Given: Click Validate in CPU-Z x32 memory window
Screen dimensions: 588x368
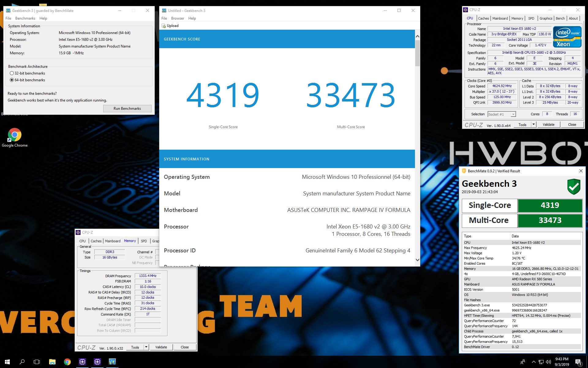Looking at the screenshot, I should click(161, 347).
